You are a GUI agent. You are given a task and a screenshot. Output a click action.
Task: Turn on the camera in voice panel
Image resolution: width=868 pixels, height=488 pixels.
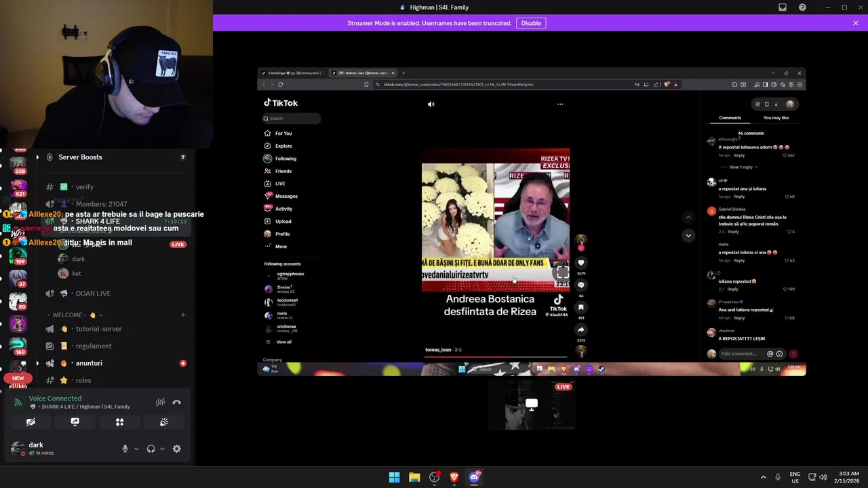[x=31, y=422]
